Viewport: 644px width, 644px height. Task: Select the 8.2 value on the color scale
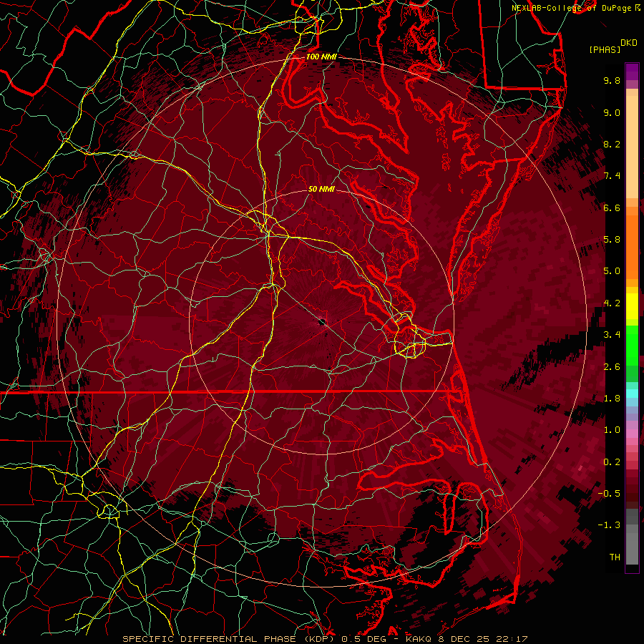pos(612,144)
